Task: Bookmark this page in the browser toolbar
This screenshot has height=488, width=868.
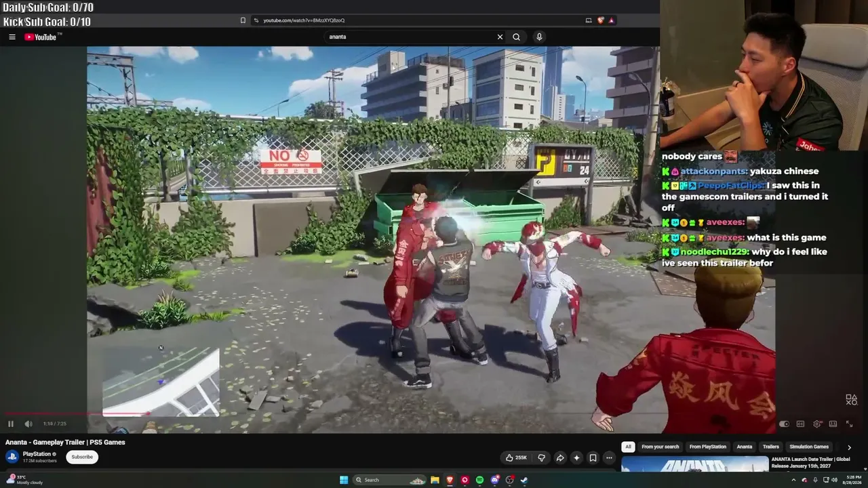Action: click(x=243, y=20)
